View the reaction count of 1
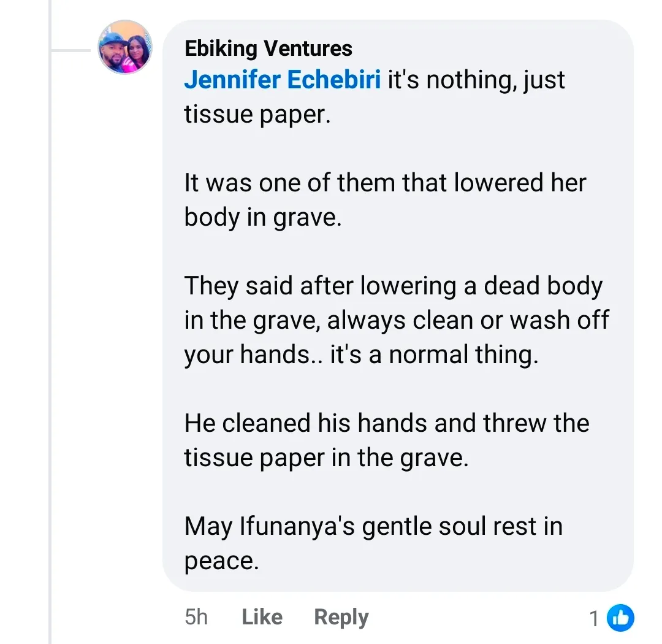Viewport: 662px width, 644px height. click(x=594, y=619)
